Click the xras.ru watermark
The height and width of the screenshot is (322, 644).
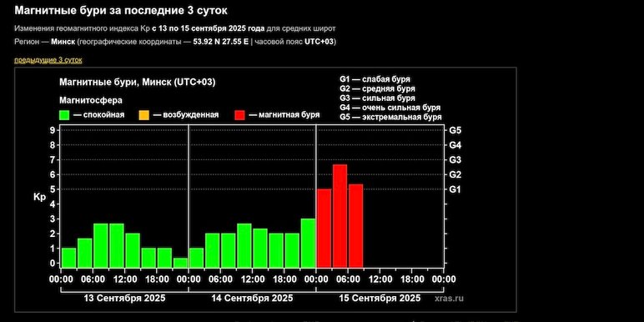(450, 298)
